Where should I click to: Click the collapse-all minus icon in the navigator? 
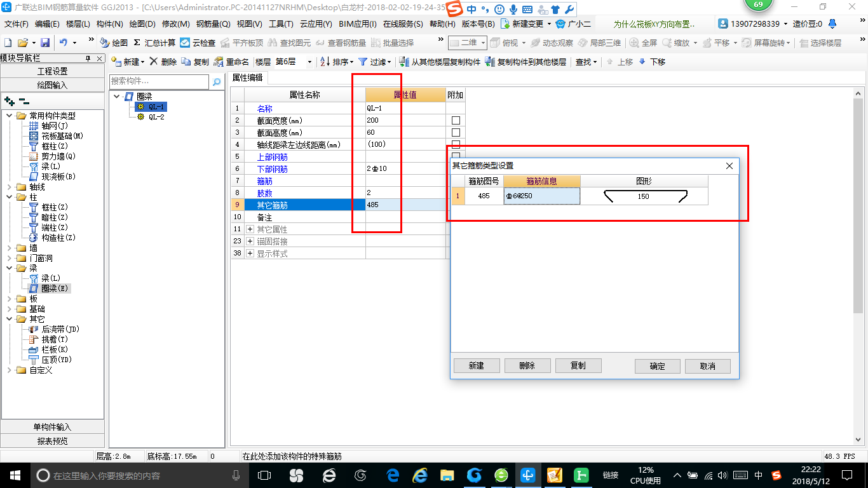pos(24,100)
